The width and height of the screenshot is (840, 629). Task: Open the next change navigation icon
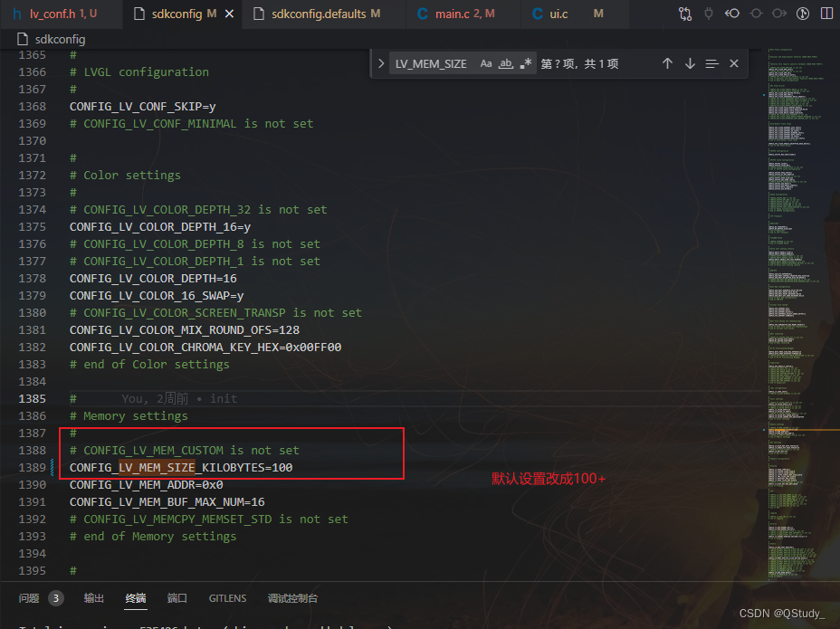click(779, 14)
